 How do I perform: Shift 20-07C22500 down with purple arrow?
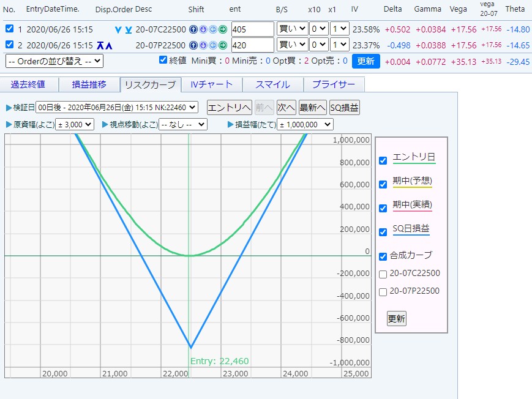pos(203,29)
